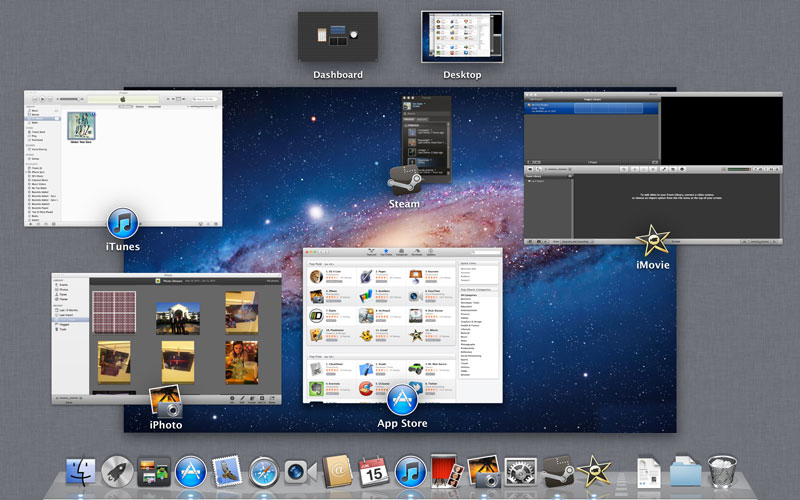Open Address Book icon in Dock

(337, 471)
